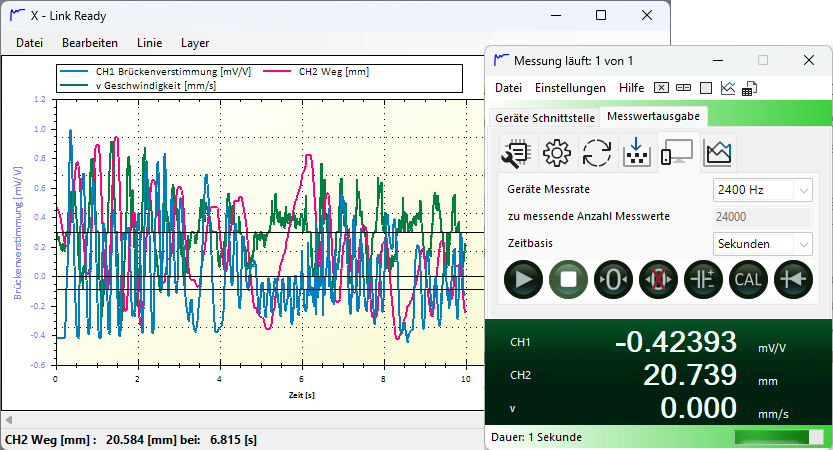Click the chart's horizontal scrollbar
Viewport: 833px width, 450px height.
coord(240,419)
